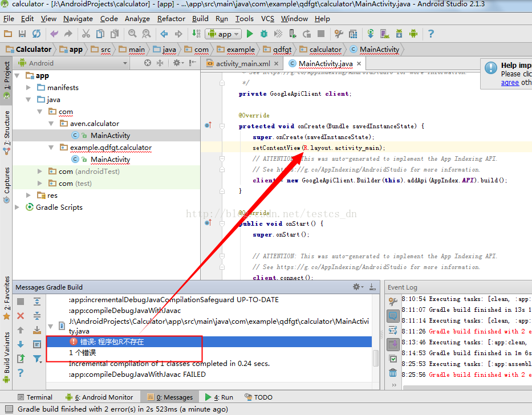The width and height of the screenshot is (532, 415).
Task: Click the Back navigation arrow
Action: pos(164,34)
